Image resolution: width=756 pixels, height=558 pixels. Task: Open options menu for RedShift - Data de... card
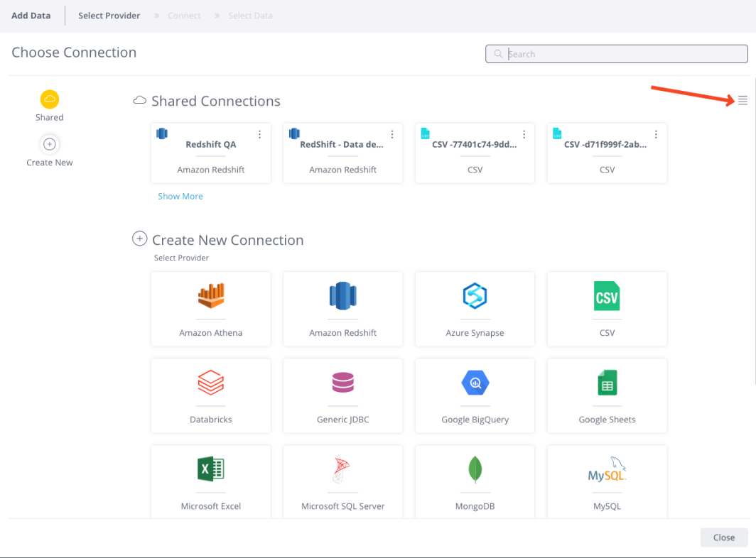[392, 134]
